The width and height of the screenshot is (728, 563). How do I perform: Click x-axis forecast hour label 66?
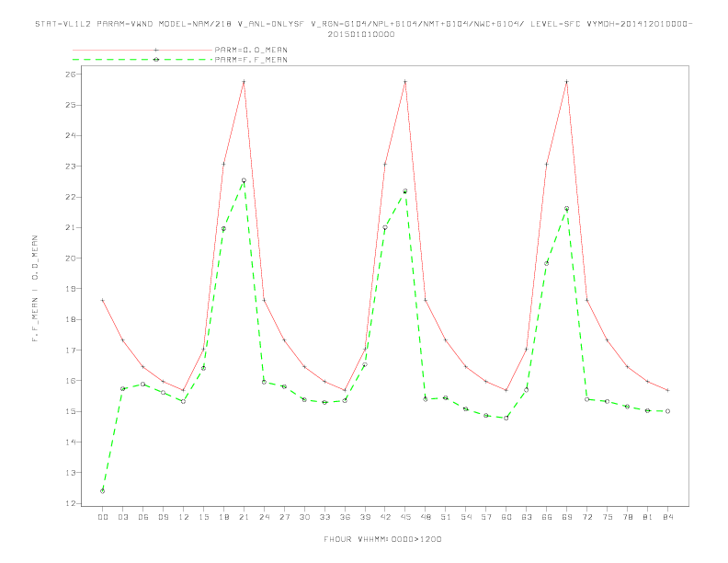click(547, 517)
